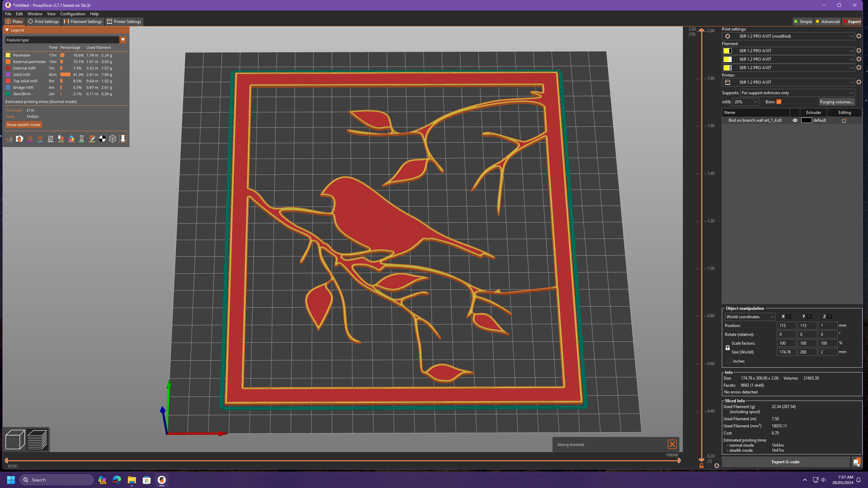Toggle retractions up-arrows icon in legend
This screenshot has height=488, width=868.
pos(30,139)
